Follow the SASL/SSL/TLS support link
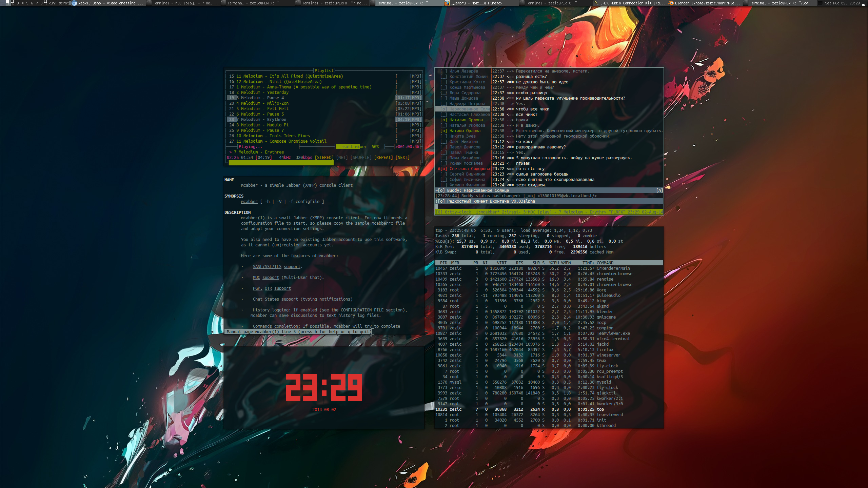 [276, 267]
